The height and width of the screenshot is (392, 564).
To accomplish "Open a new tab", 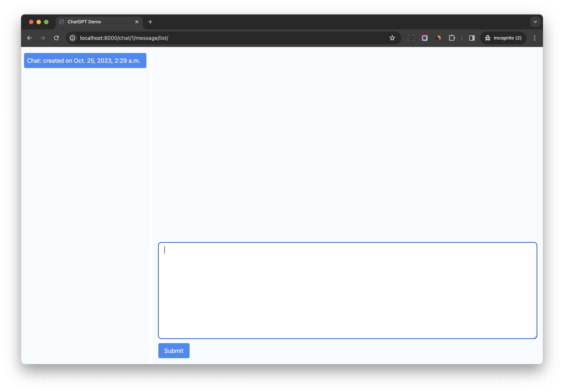I will click(150, 22).
